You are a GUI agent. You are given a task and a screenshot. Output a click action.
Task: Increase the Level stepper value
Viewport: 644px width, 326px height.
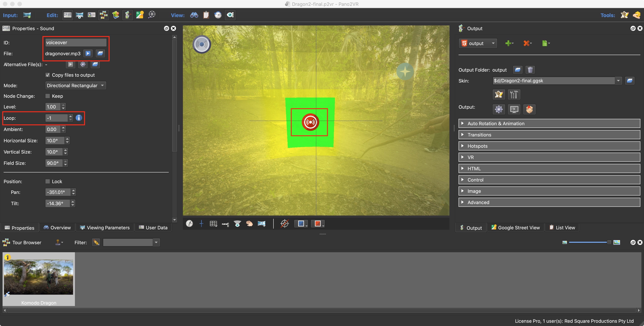click(63, 105)
